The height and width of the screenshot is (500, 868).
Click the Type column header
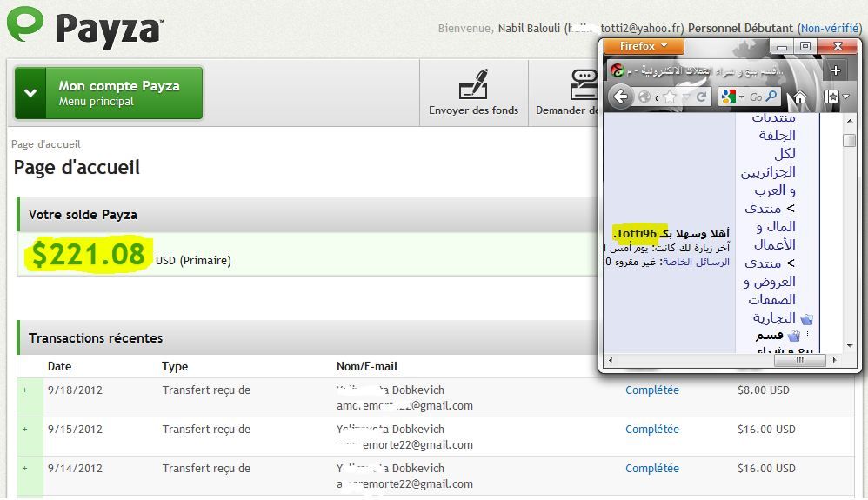(x=175, y=366)
